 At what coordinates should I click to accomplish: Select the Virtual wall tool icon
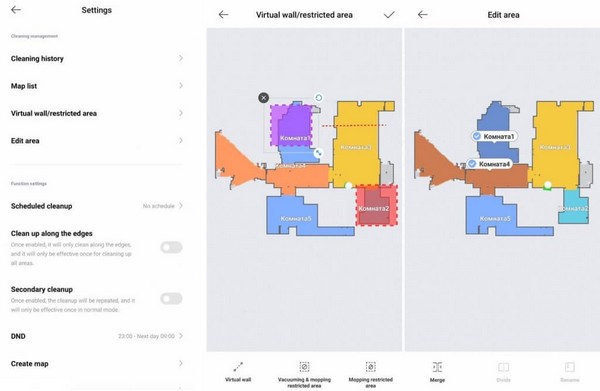[x=238, y=367]
